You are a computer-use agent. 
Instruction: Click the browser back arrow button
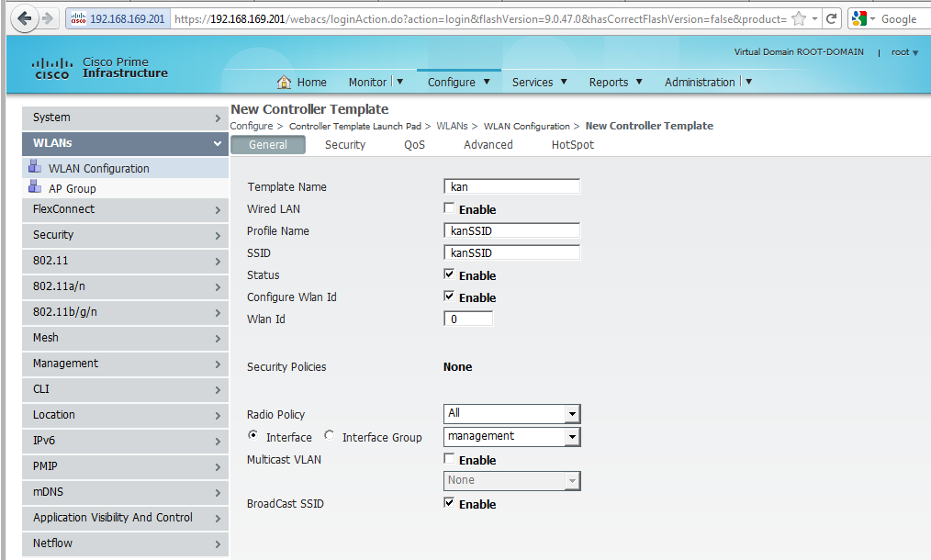[x=25, y=19]
